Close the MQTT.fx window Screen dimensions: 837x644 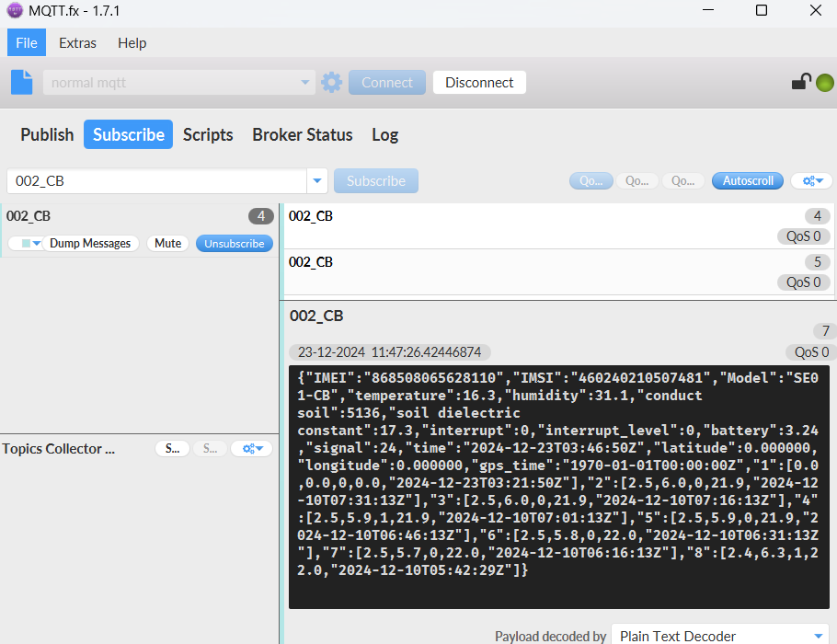point(816,10)
